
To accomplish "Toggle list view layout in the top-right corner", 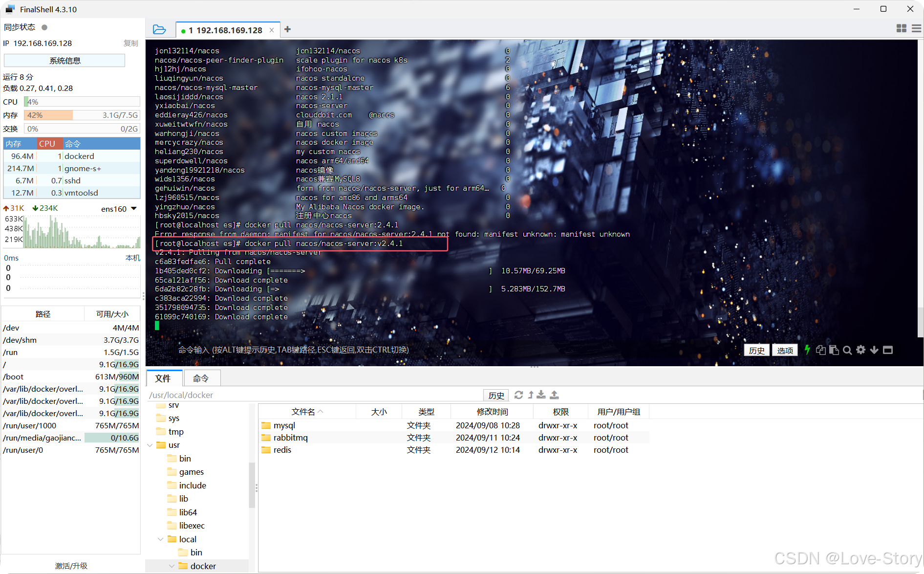I will [x=916, y=28].
